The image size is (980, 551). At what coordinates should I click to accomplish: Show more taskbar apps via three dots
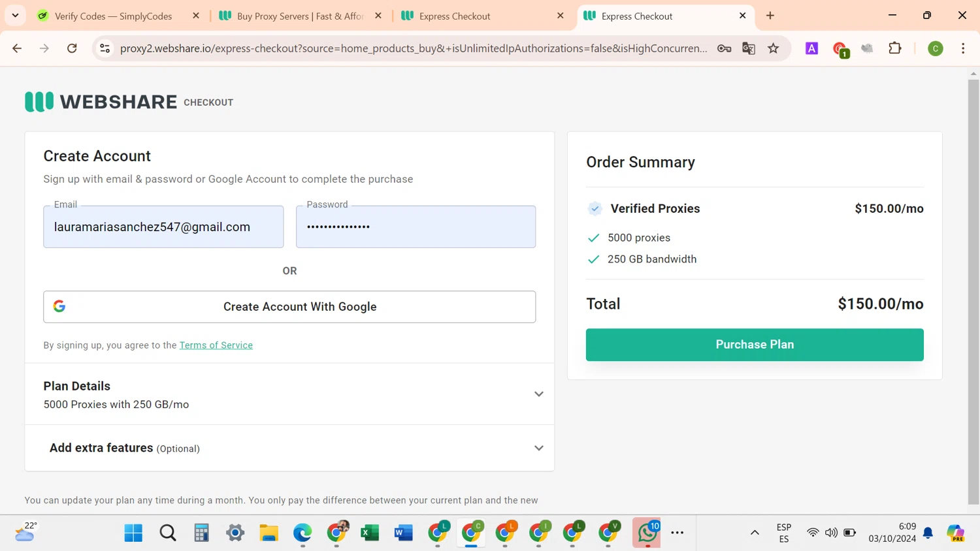(x=678, y=533)
